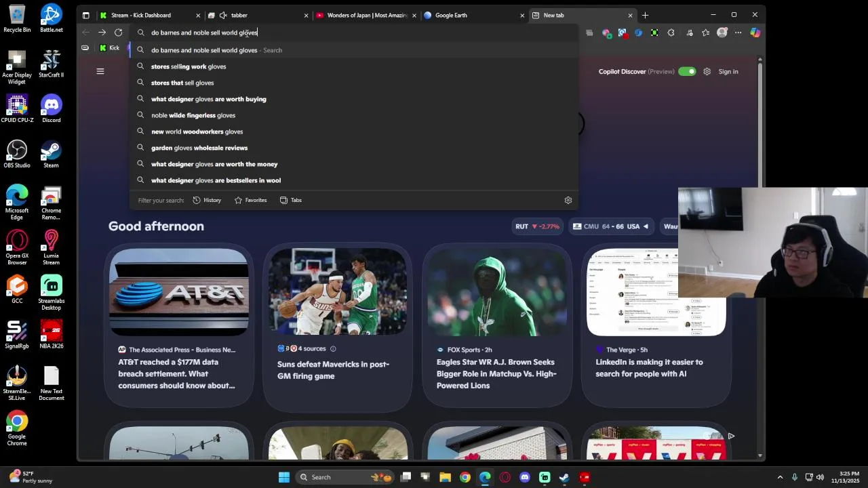This screenshot has width=868, height=488.
Task: Open NBA 2K26 desktop icon
Action: pos(51,335)
